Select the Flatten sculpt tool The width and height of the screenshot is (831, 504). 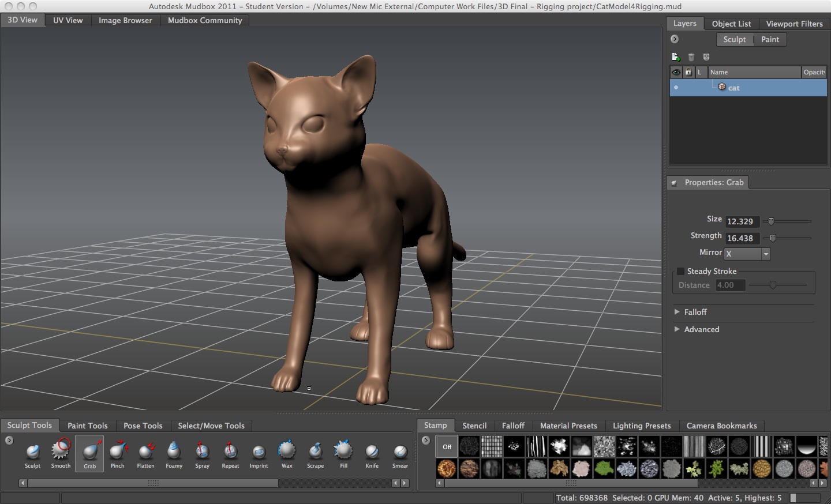pos(145,453)
